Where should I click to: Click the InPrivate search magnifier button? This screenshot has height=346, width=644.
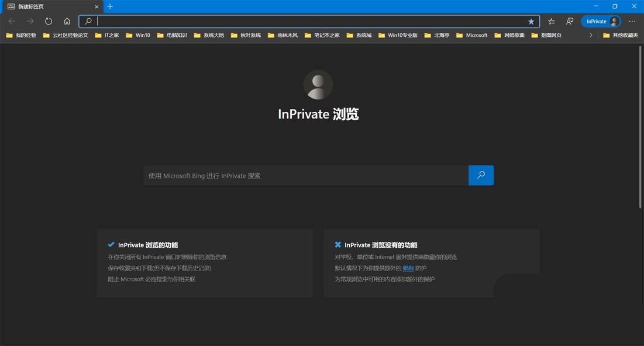point(480,175)
